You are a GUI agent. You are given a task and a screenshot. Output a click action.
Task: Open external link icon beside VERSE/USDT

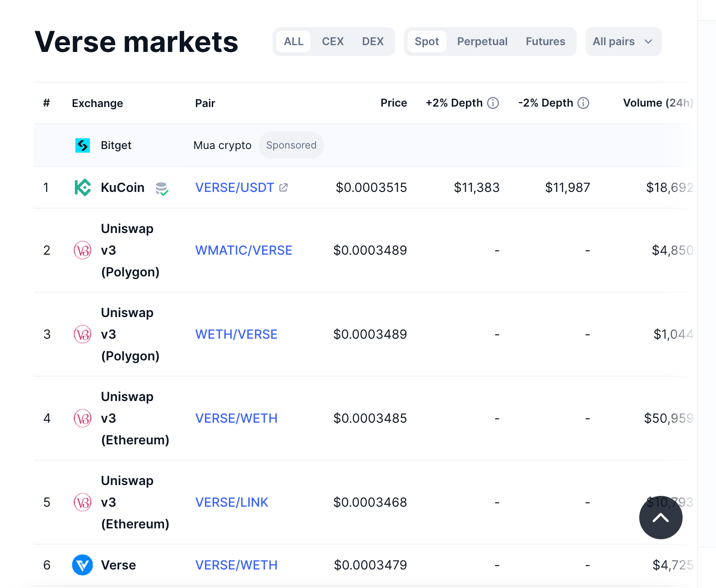pos(284,187)
